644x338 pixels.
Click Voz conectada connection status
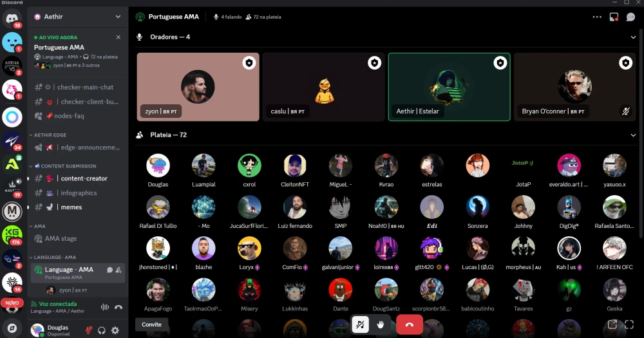pos(58,304)
